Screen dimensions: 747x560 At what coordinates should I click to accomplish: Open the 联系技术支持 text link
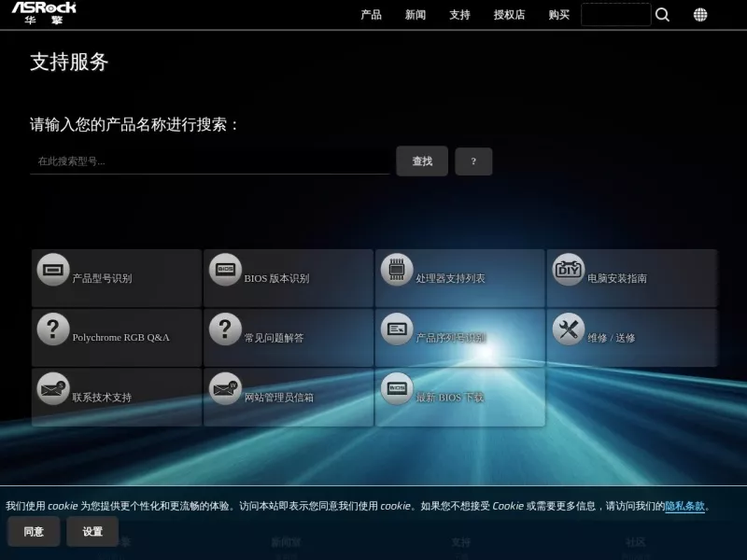[x=102, y=398]
